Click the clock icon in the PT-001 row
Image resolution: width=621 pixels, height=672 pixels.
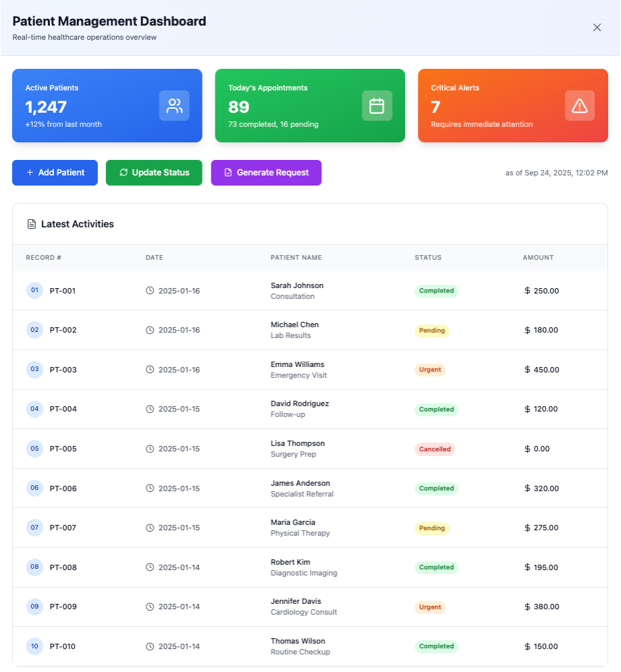(x=150, y=291)
